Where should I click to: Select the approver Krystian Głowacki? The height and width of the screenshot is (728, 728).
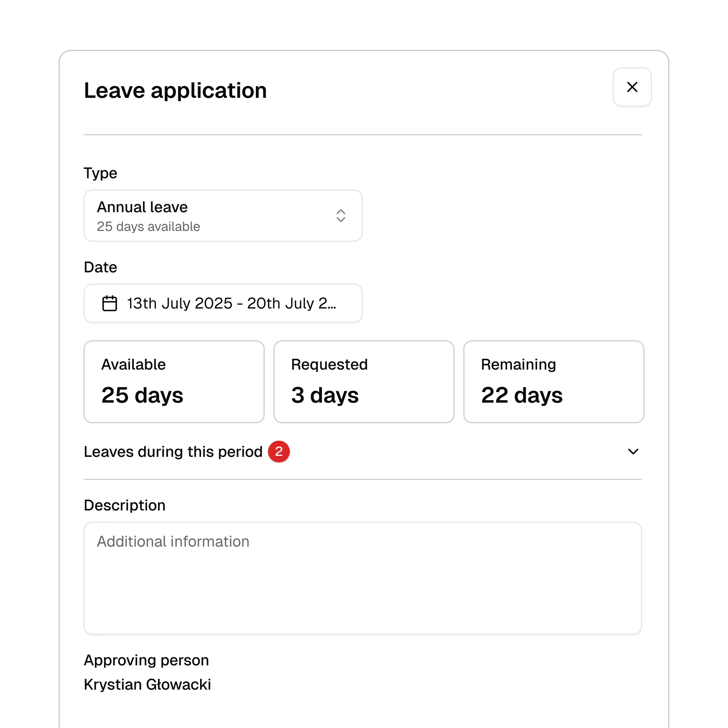[148, 684]
